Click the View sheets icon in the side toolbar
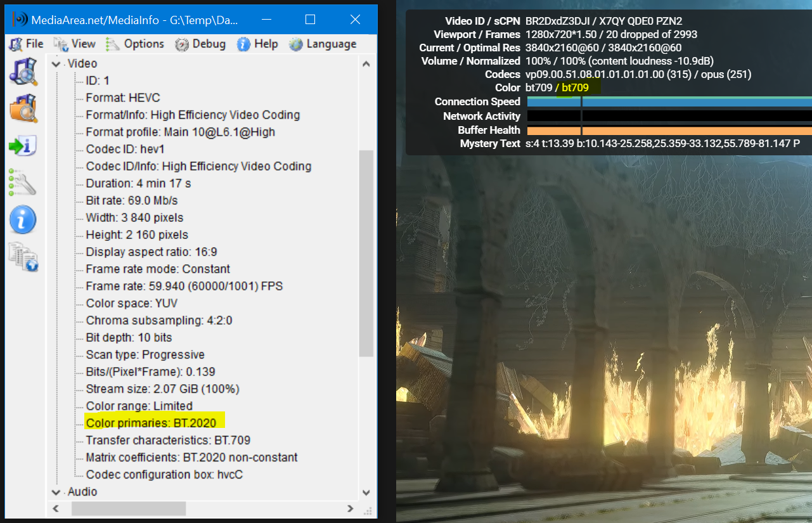The image size is (812, 523). pyautogui.click(x=23, y=257)
